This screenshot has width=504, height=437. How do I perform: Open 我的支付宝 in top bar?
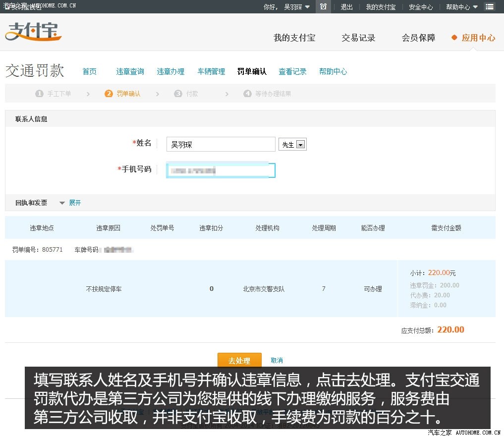point(381,7)
